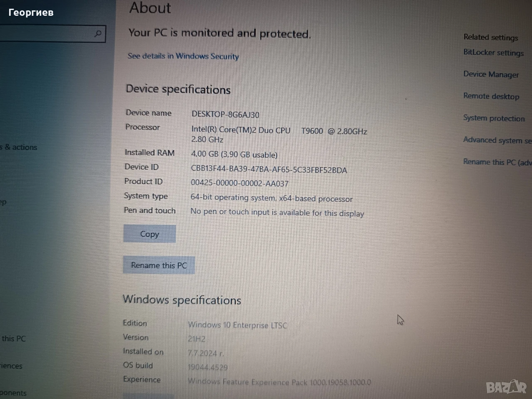The image size is (532, 399).
Task: Select device name DESKTOP-8G6AJ30 text
Action: click(x=225, y=115)
